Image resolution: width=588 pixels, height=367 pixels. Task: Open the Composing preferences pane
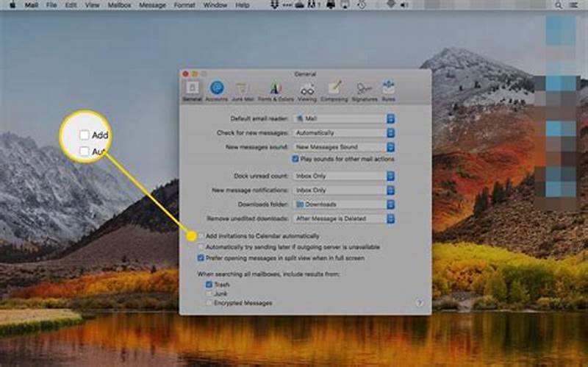tap(334, 91)
